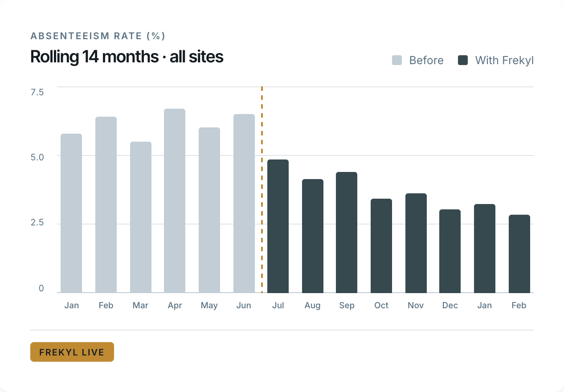Select the Aug bar

(313, 236)
